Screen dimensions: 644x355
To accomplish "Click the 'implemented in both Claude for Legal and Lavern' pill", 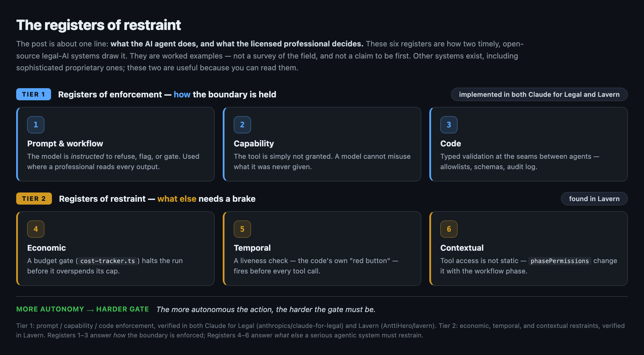I will [x=539, y=95].
